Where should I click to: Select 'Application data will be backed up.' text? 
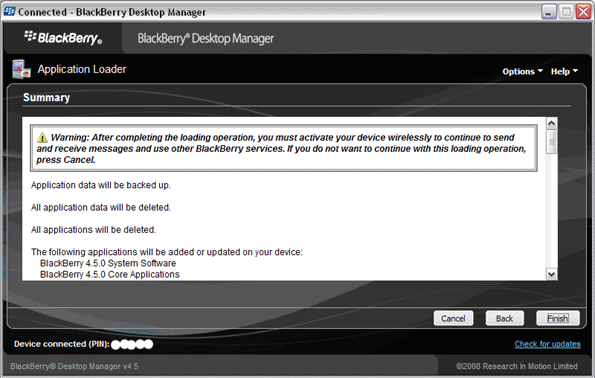[101, 185]
